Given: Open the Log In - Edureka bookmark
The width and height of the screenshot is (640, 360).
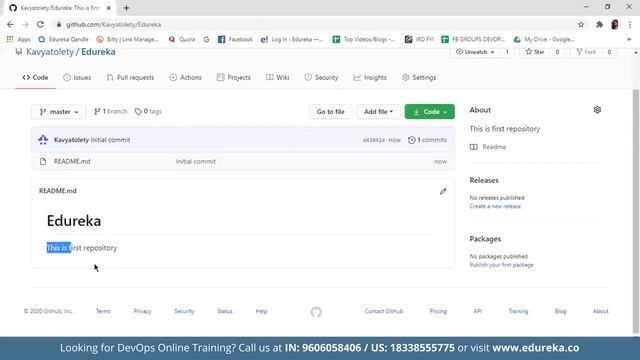Looking at the screenshot, I should pos(292,39).
